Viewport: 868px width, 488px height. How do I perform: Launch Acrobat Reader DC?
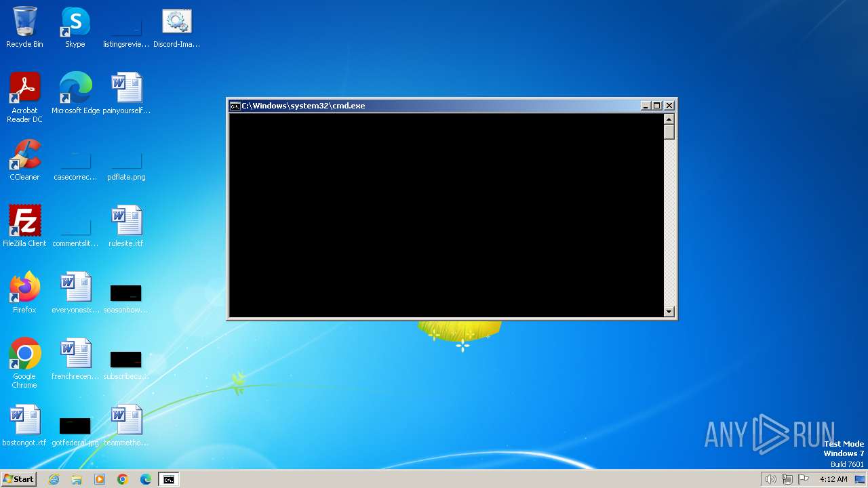tap(24, 98)
